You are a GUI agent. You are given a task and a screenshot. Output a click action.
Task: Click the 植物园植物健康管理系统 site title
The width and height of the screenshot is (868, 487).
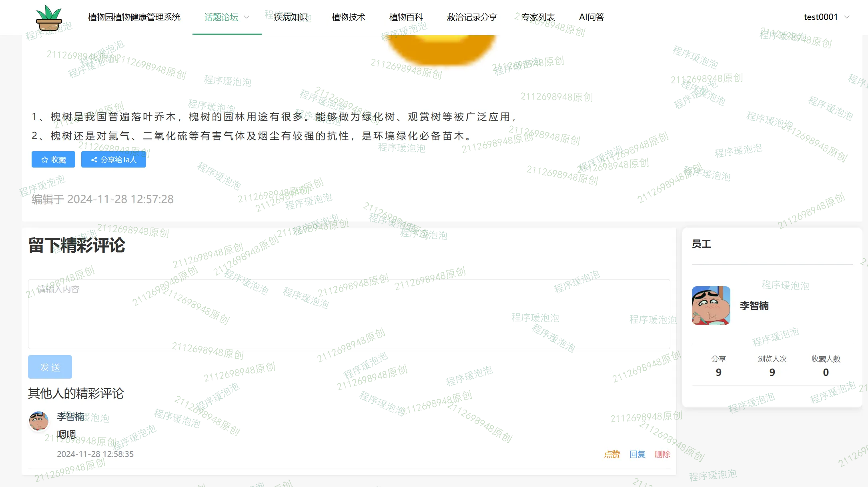[x=134, y=17]
